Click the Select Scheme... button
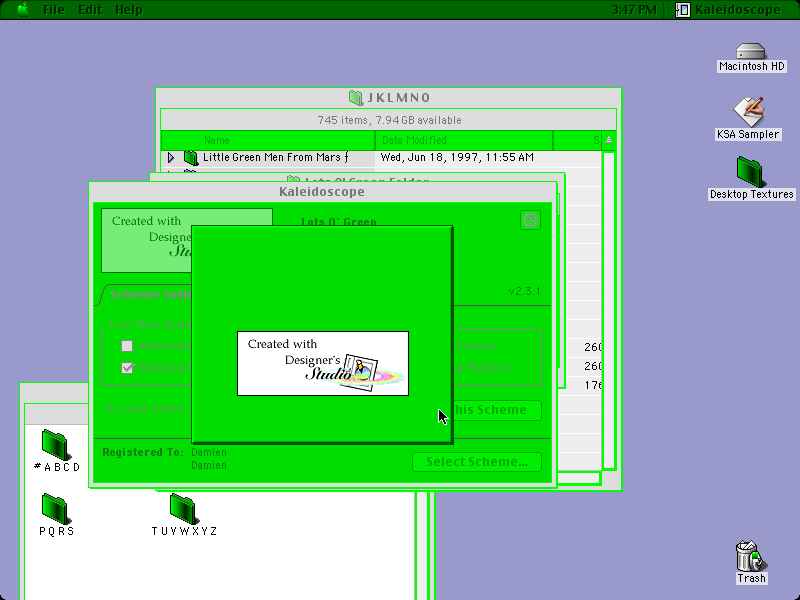The image size is (800, 600). (477, 462)
